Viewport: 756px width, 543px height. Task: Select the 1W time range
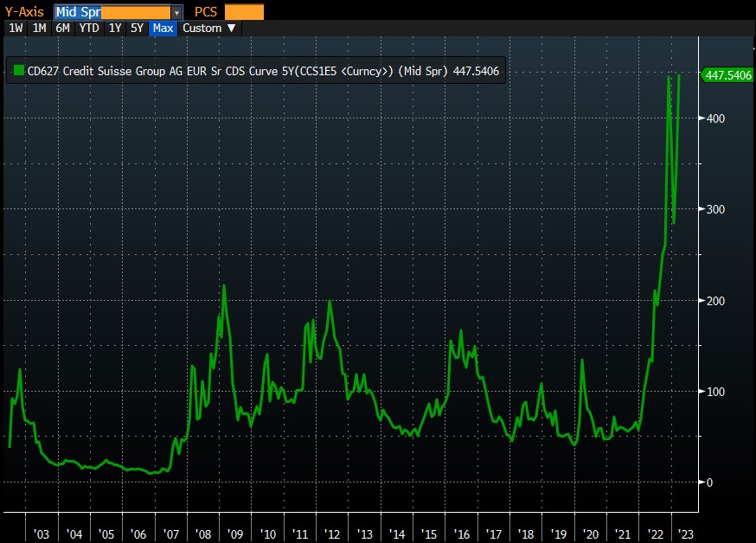16,28
